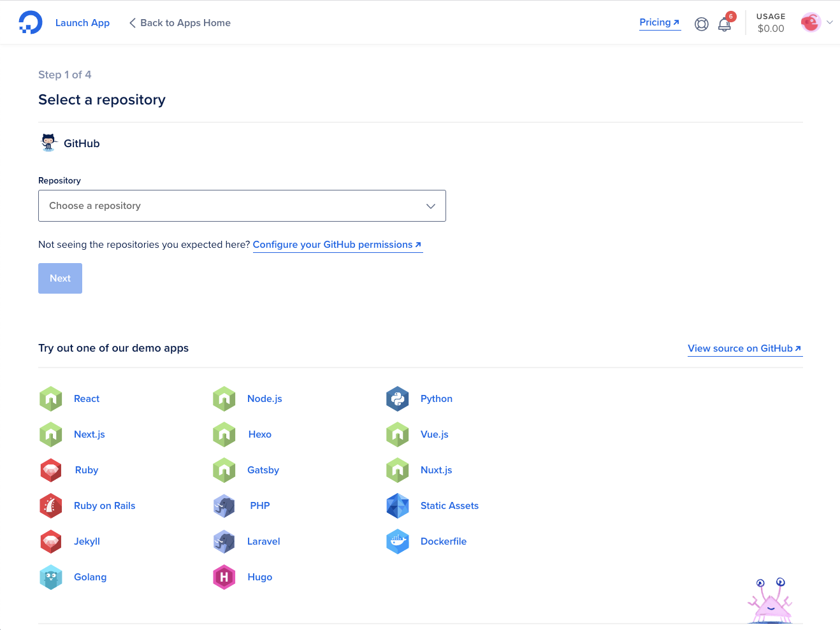Open Configure your GitHub permissions link
Image resolution: width=840 pixels, height=630 pixels.
(337, 245)
